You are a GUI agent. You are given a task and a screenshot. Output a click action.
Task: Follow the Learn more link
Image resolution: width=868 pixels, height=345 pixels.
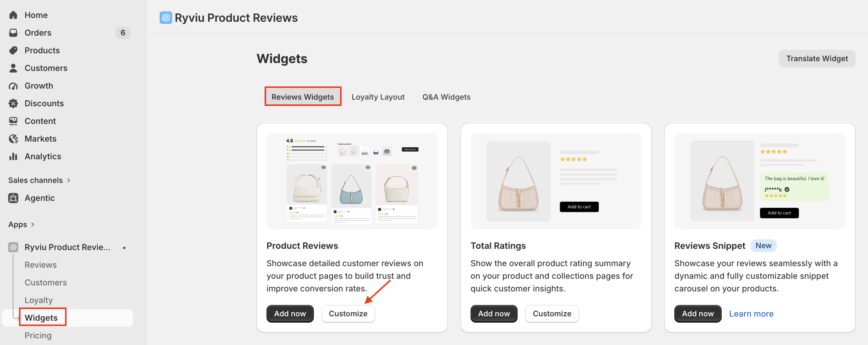[x=751, y=313]
